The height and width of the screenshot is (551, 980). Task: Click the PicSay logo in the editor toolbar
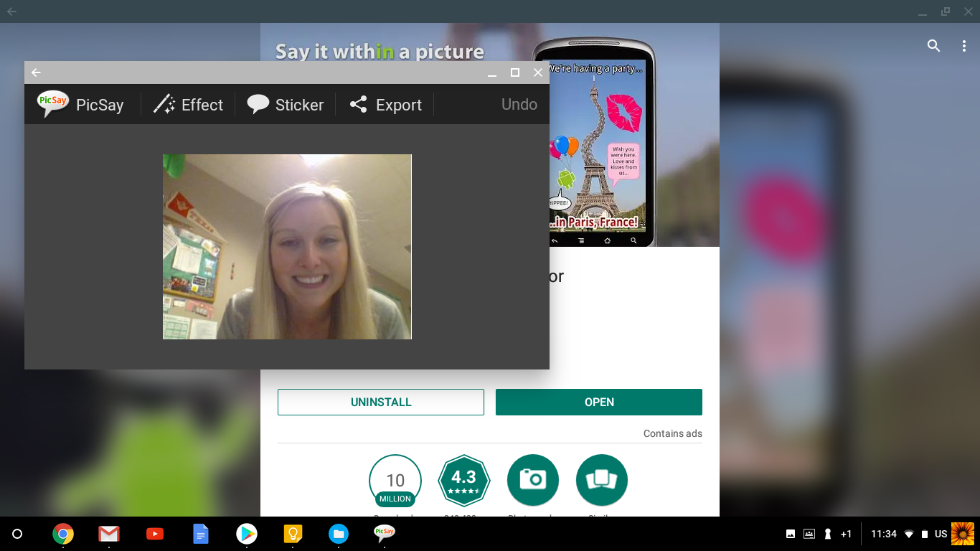coord(53,104)
